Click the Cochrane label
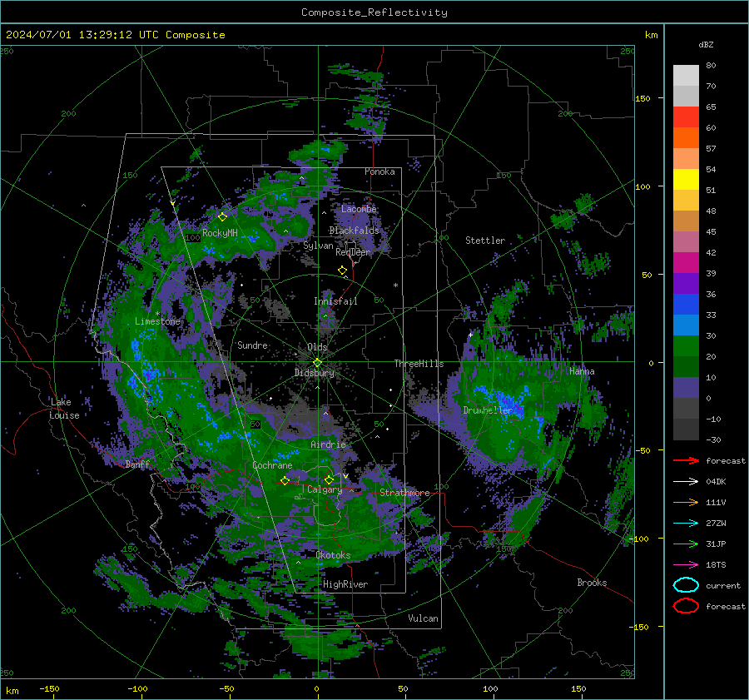Viewport: 749px width, 700px height. (x=272, y=465)
